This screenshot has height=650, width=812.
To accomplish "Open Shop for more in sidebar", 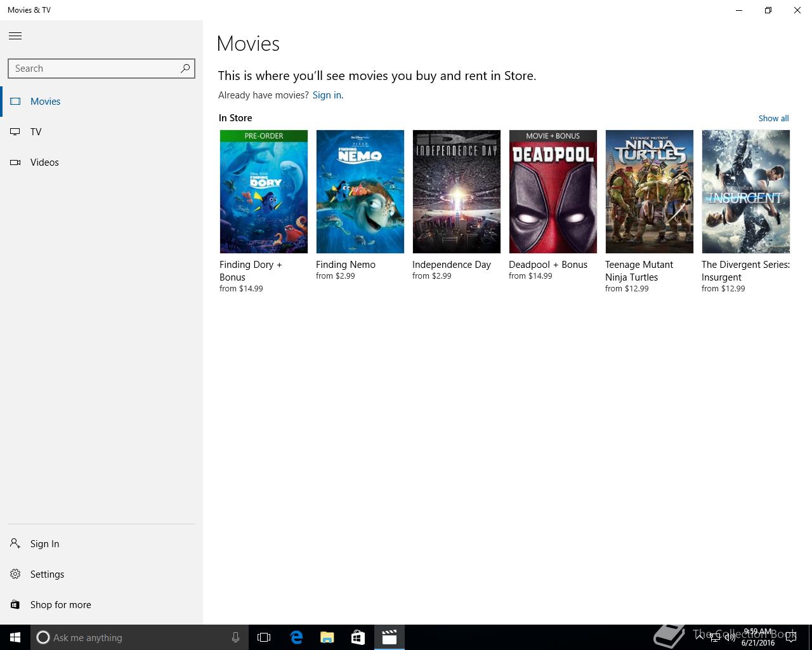I will pyautogui.click(x=60, y=605).
